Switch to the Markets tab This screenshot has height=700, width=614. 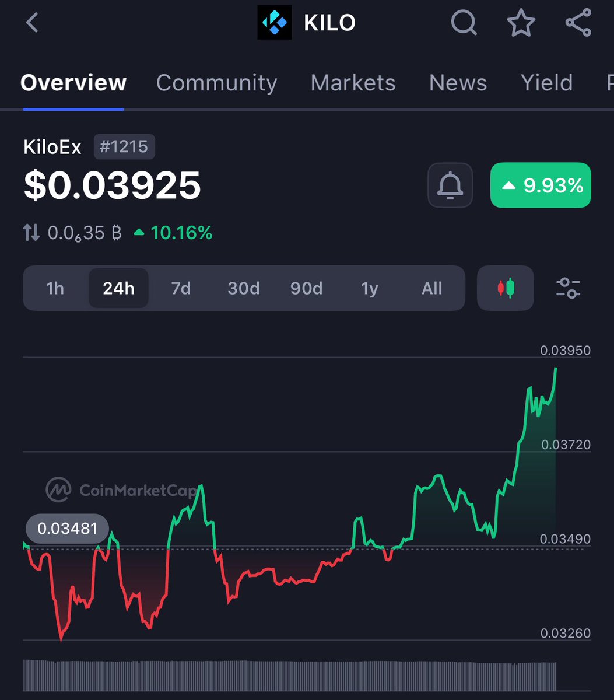(353, 83)
